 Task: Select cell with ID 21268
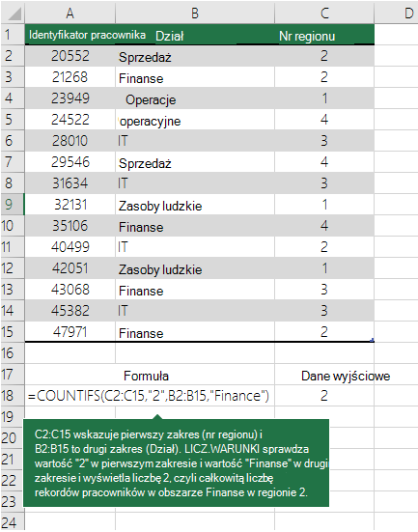[70, 77]
